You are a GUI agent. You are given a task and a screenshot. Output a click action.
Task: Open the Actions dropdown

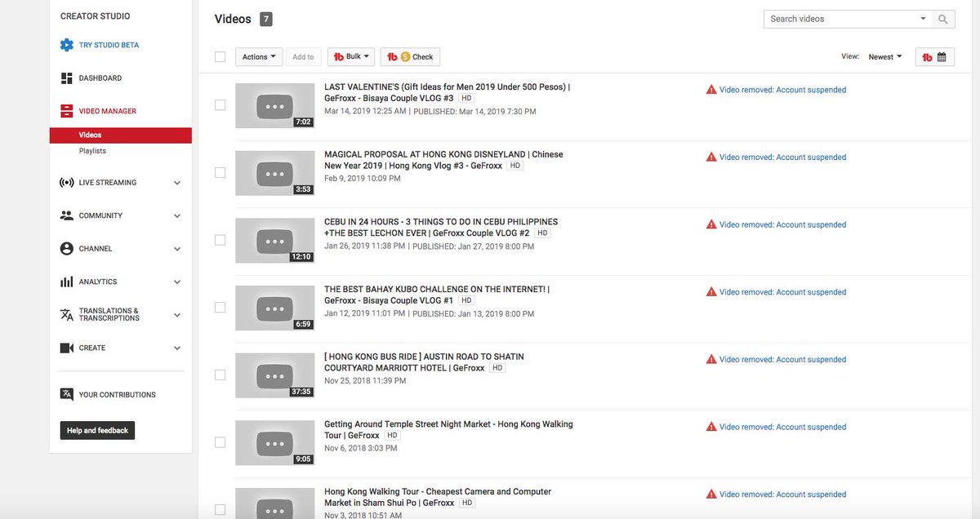(259, 57)
